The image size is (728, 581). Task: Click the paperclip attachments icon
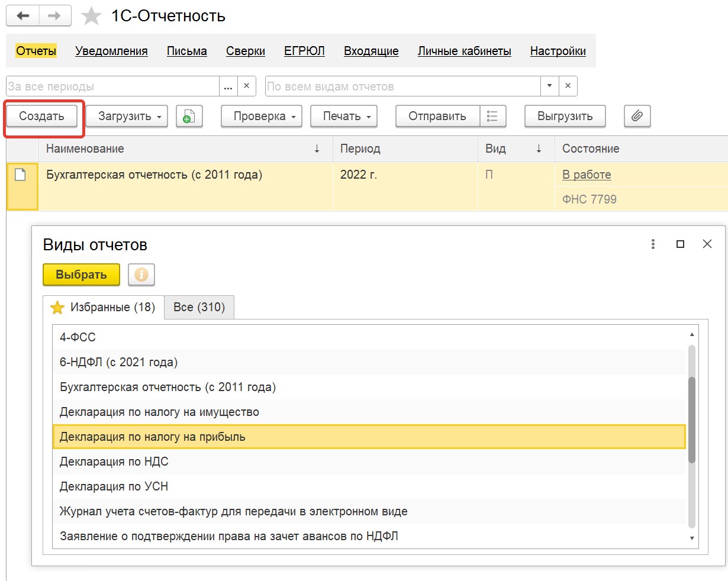click(637, 117)
